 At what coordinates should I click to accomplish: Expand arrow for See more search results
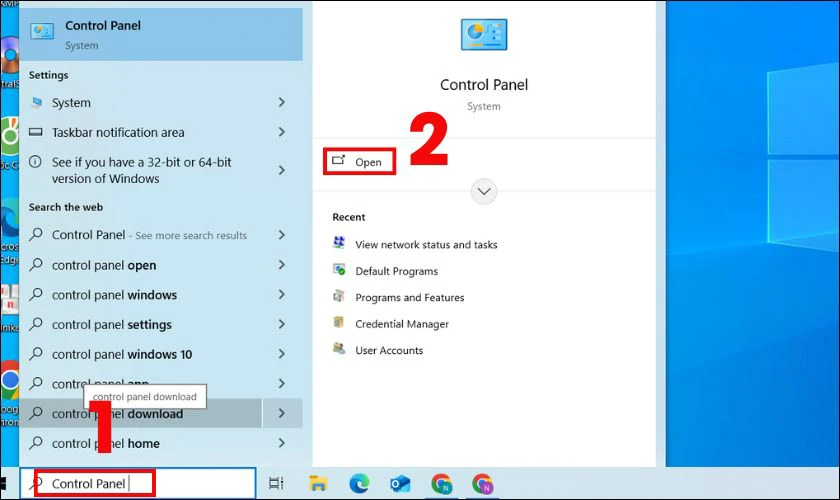(x=282, y=235)
